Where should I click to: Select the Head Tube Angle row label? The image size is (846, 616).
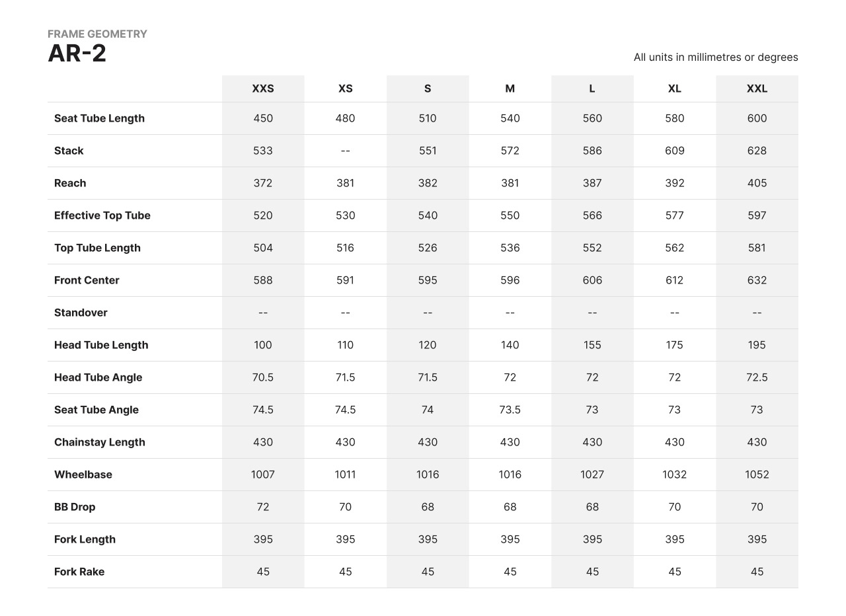coord(98,377)
